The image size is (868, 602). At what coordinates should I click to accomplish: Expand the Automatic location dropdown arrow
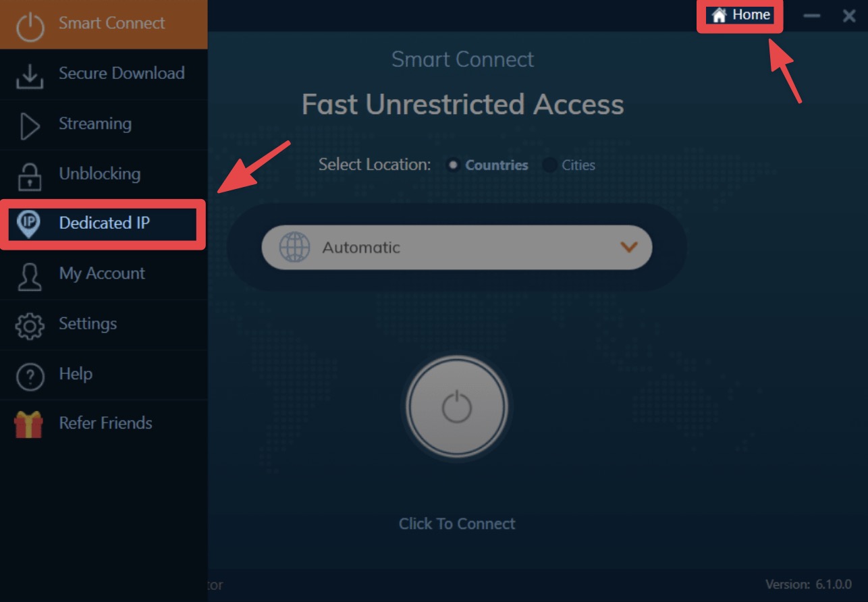(x=629, y=248)
